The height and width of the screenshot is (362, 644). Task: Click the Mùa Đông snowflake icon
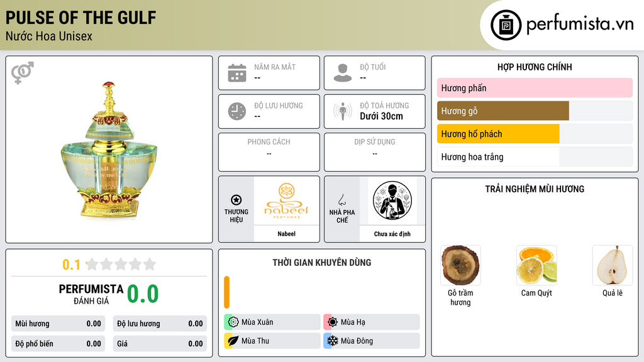(x=333, y=341)
